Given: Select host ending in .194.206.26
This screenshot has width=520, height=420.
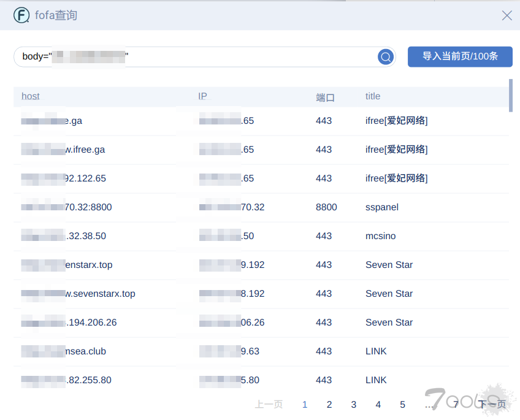Looking at the screenshot, I should click(x=69, y=323).
